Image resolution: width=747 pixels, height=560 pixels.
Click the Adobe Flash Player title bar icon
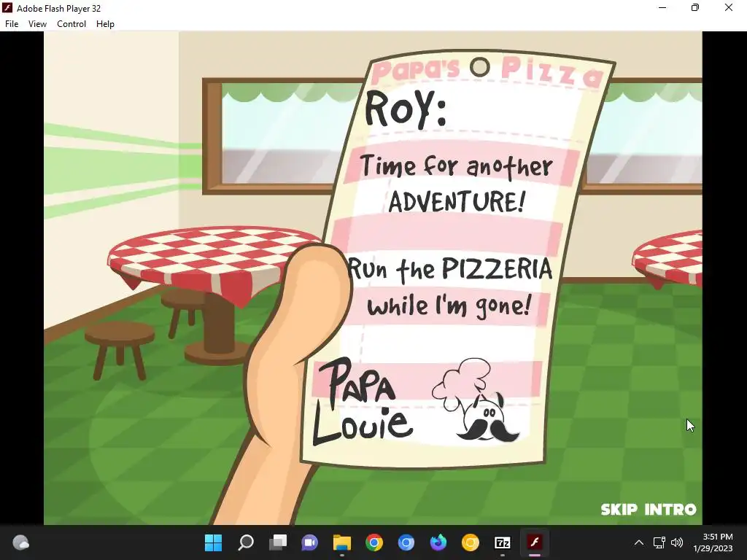point(7,7)
